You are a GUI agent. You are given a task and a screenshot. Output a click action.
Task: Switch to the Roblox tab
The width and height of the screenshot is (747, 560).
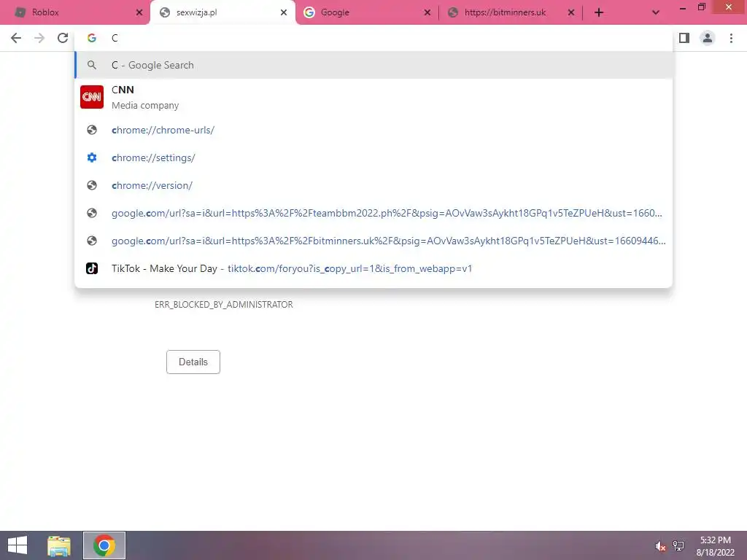click(76, 12)
